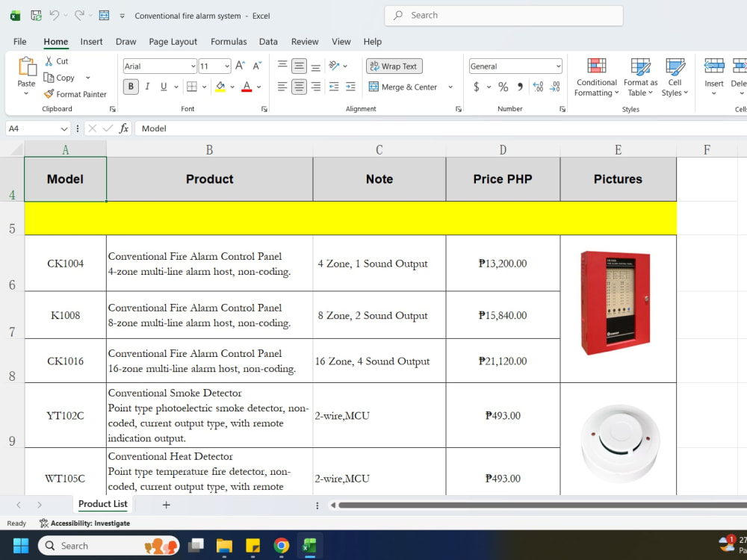Screen dimensions: 747x560
Task: Switch to the Formulas tab
Action: click(x=229, y=41)
